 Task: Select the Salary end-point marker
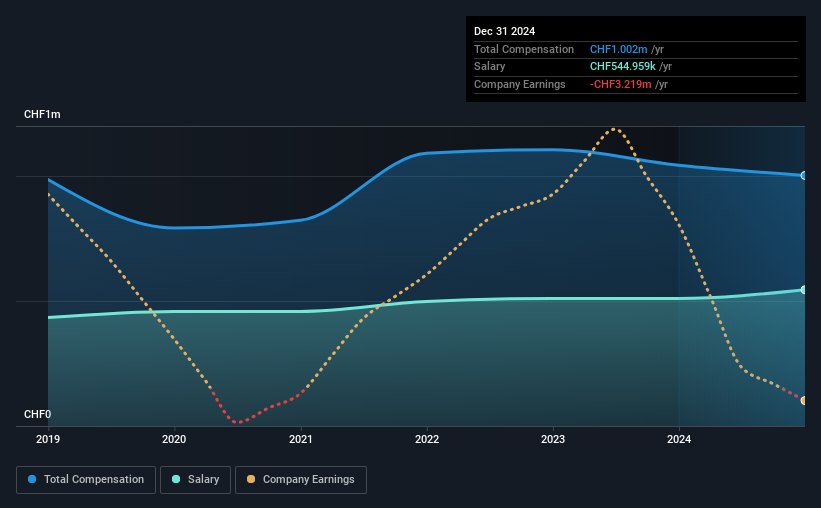804,290
